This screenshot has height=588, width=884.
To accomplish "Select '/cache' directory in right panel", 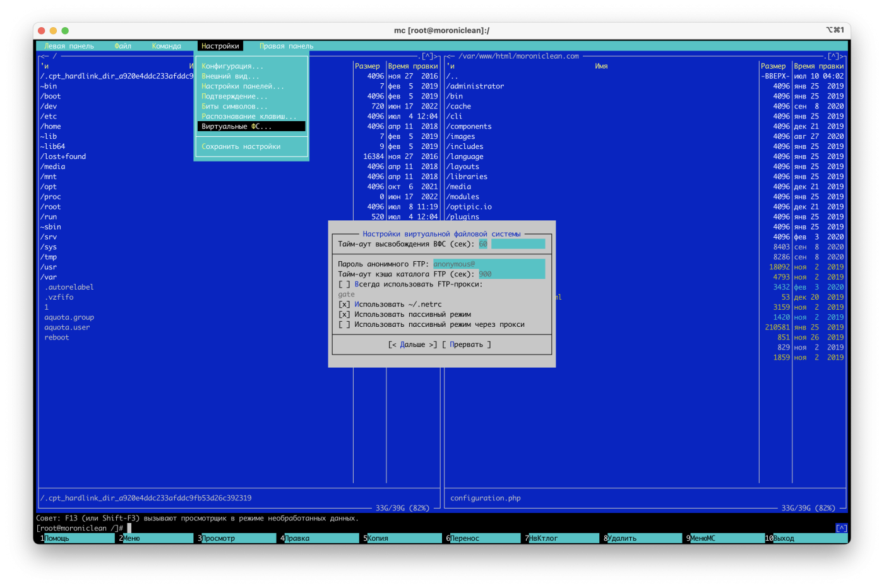I will (x=458, y=107).
